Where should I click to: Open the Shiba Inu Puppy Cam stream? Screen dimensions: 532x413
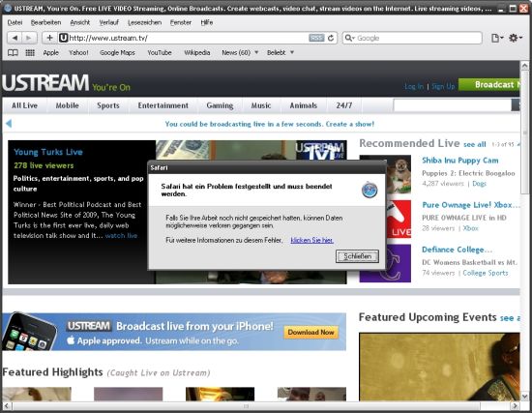[460, 161]
